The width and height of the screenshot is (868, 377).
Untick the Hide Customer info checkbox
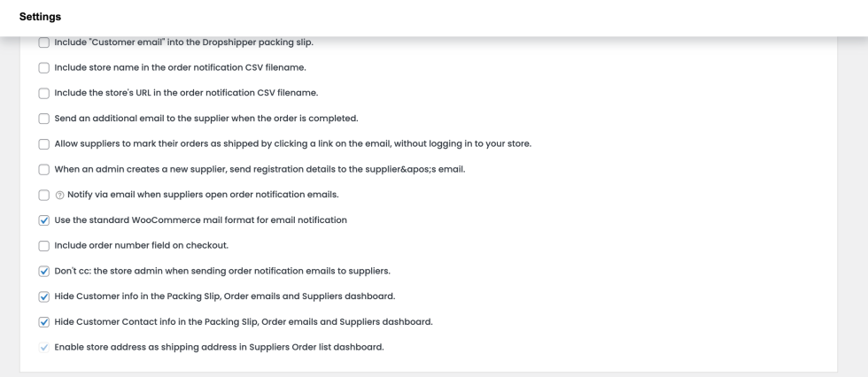44,296
